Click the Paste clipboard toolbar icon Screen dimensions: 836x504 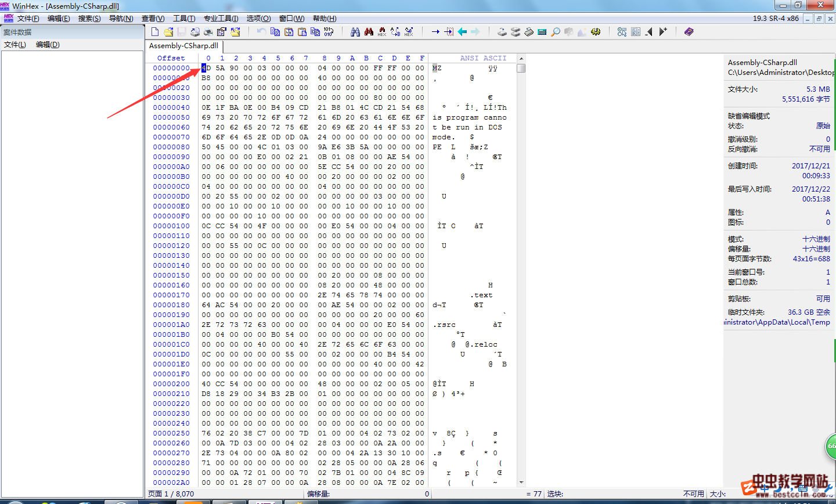pos(302,32)
